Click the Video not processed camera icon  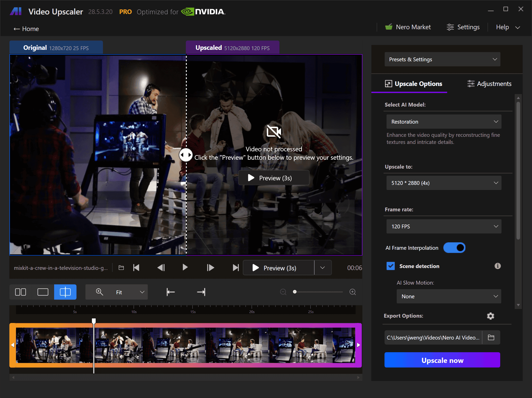[x=274, y=132]
